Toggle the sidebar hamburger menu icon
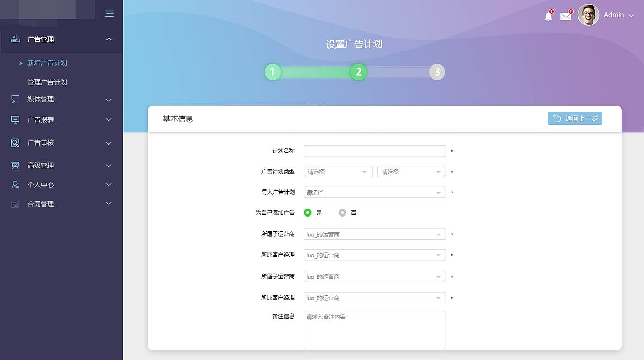 pos(109,14)
